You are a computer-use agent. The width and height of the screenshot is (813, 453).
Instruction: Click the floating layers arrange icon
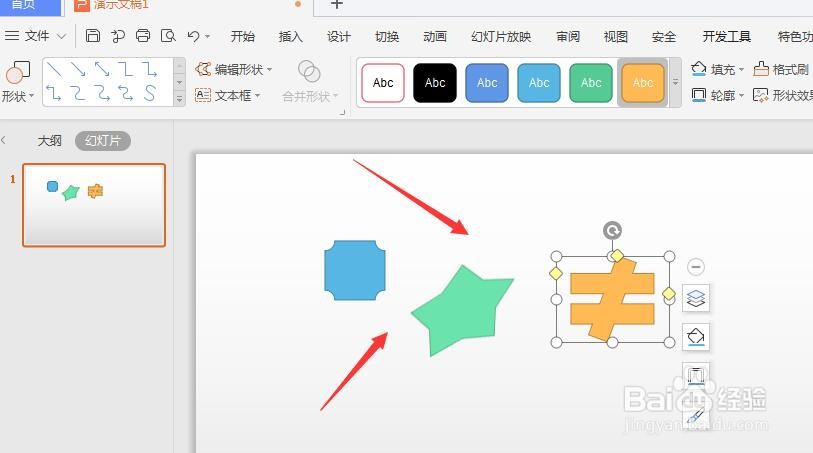point(696,298)
